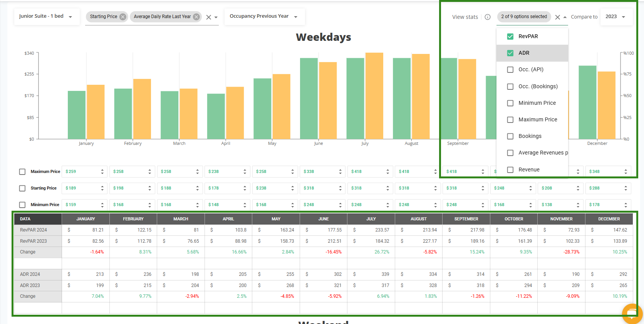The width and height of the screenshot is (644, 324).
Task: Uncheck the RevPAR option
Action: tap(510, 37)
